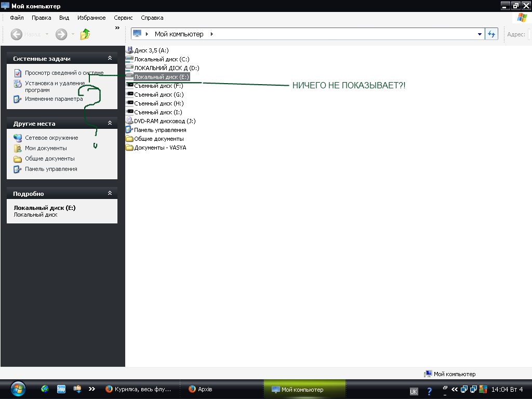Collapse the Подробно panel

pos(110,193)
